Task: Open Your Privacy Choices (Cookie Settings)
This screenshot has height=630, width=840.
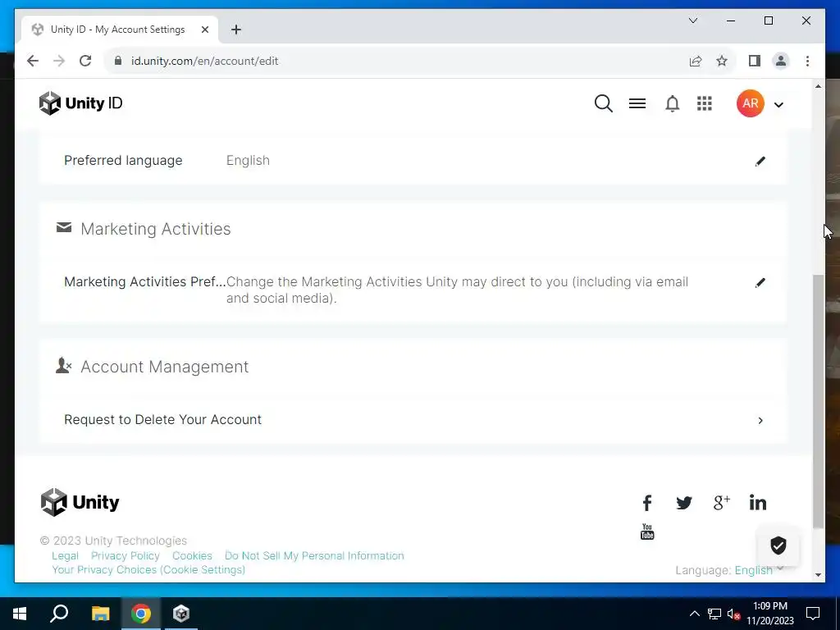Action: click(x=148, y=569)
